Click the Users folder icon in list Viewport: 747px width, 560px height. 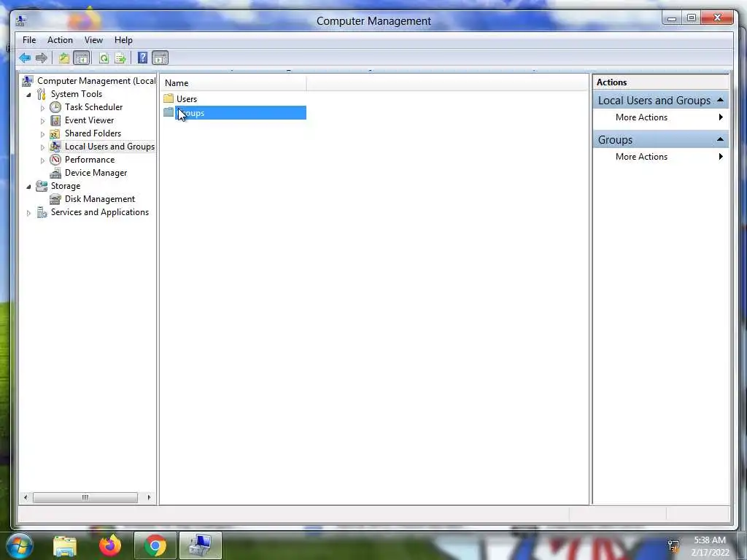tap(169, 98)
